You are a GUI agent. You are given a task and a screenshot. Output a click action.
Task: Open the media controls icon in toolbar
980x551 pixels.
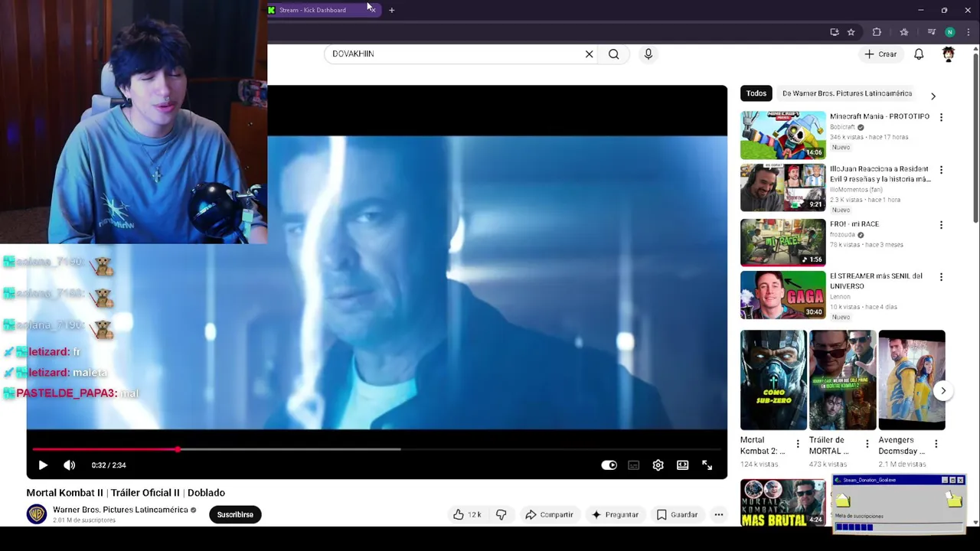click(x=931, y=32)
